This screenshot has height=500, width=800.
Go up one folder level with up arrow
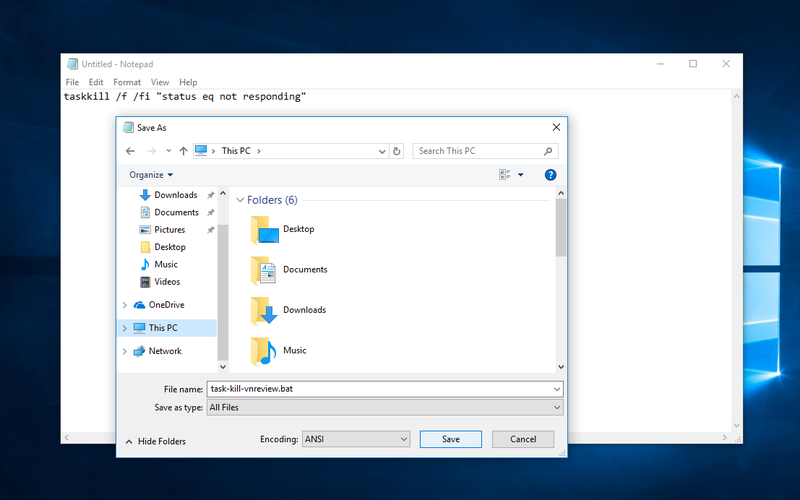(x=184, y=151)
